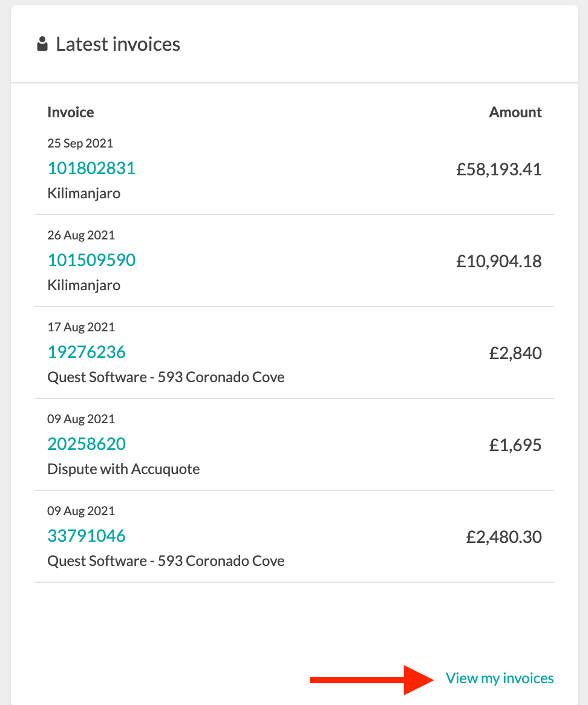Image resolution: width=588 pixels, height=705 pixels.
Task: Click the 26 Aug 2021 date label
Action: pyautogui.click(x=81, y=235)
